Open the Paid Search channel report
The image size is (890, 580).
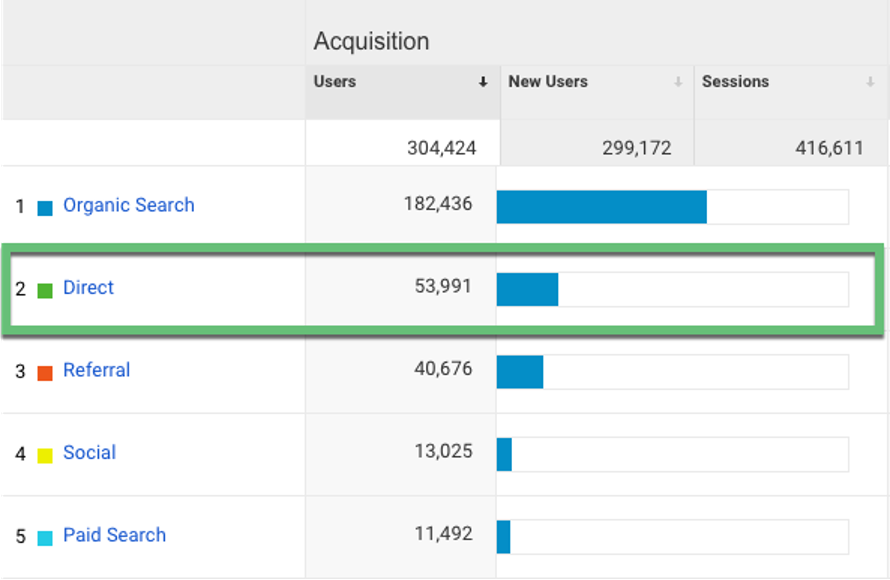coord(114,536)
